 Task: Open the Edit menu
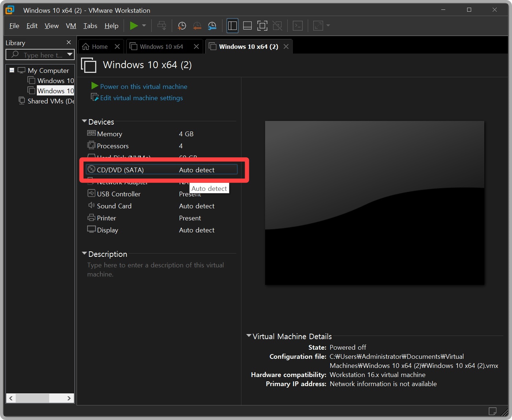(x=32, y=25)
